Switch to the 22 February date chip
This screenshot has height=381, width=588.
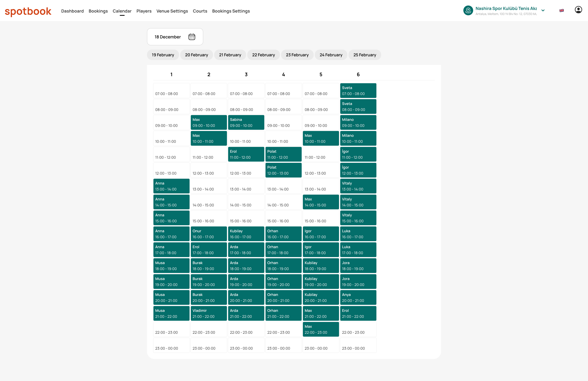(x=263, y=55)
